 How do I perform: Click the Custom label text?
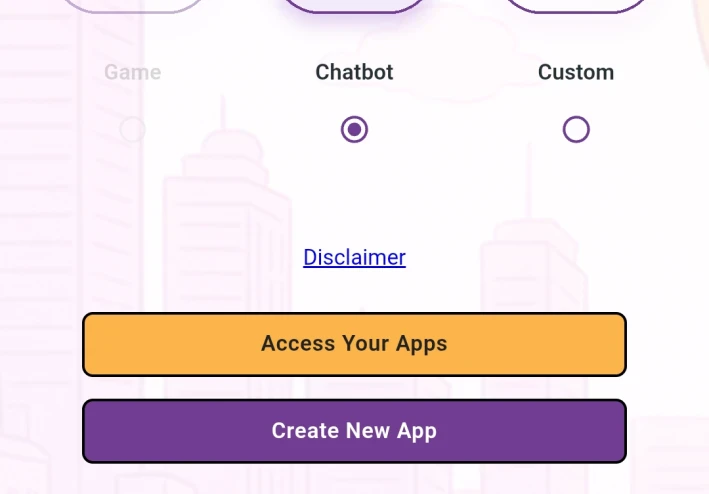click(x=576, y=72)
